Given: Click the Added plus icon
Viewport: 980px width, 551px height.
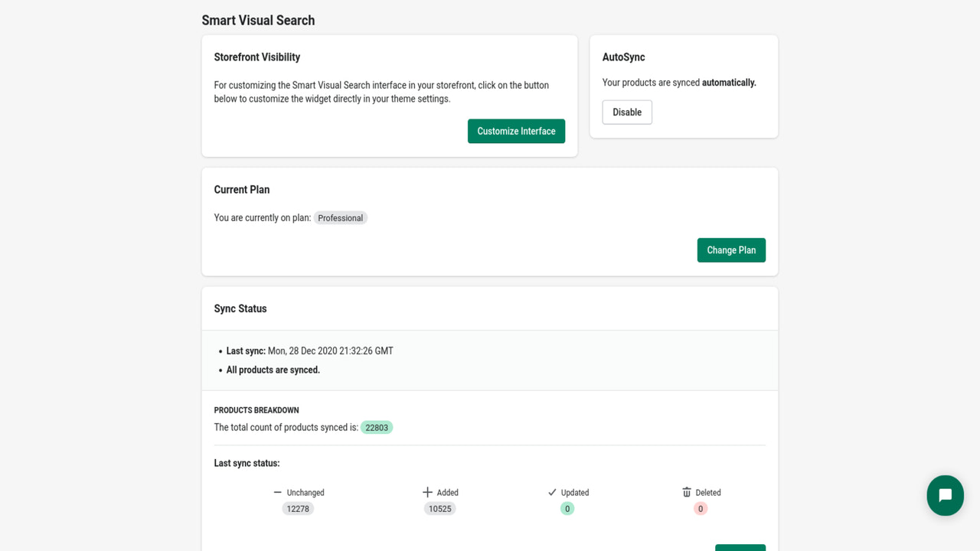Looking at the screenshot, I should (x=426, y=492).
